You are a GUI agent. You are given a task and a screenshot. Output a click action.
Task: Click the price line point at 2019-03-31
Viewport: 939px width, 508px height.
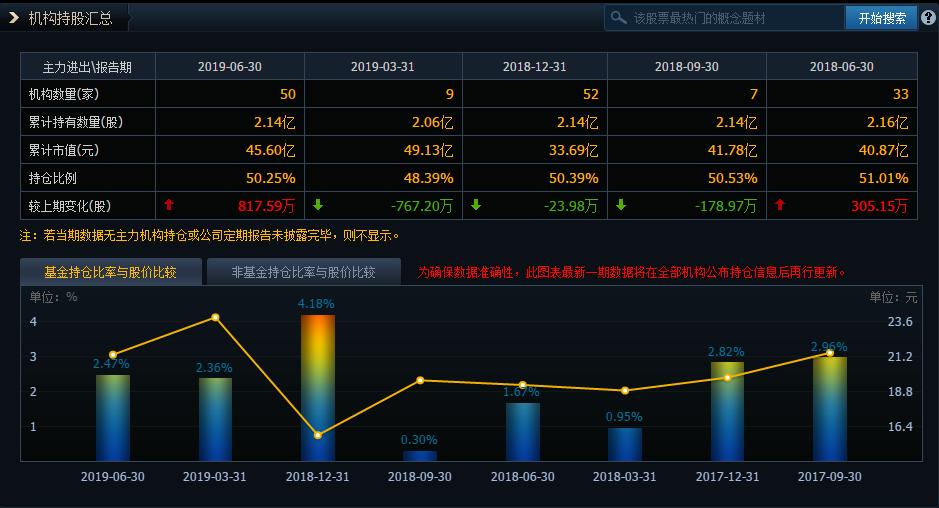coord(216,318)
